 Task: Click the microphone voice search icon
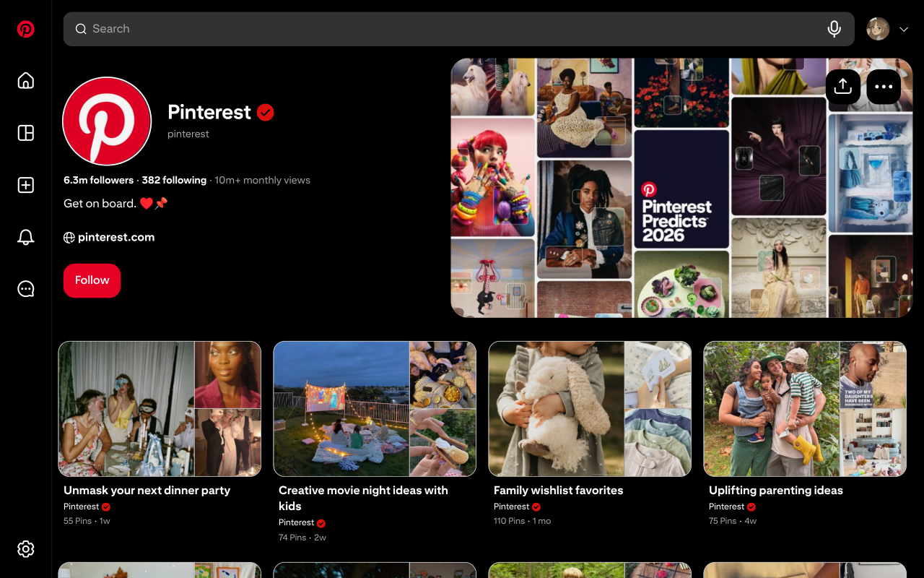pyautogui.click(x=834, y=29)
